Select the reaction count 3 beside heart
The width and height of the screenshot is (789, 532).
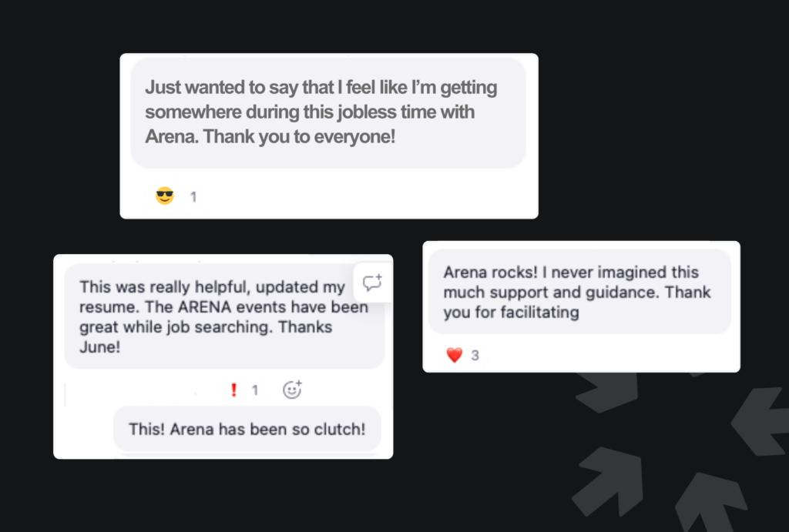[x=475, y=356]
